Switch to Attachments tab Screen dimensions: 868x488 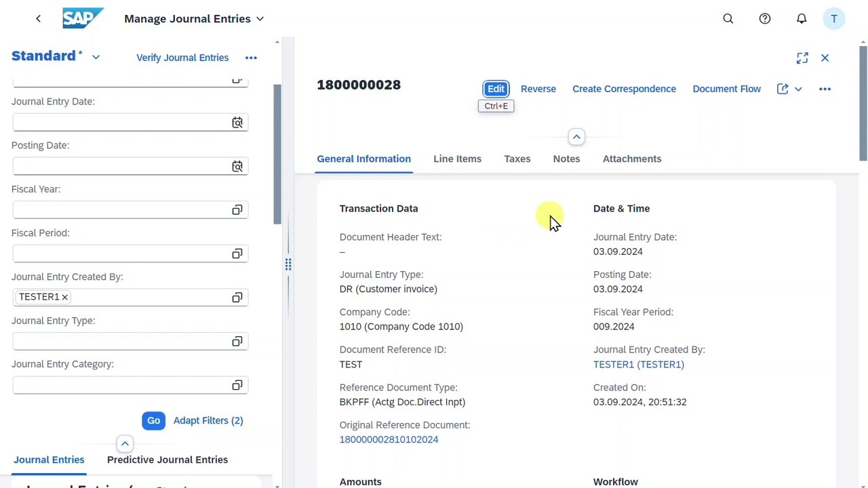click(632, 159)
